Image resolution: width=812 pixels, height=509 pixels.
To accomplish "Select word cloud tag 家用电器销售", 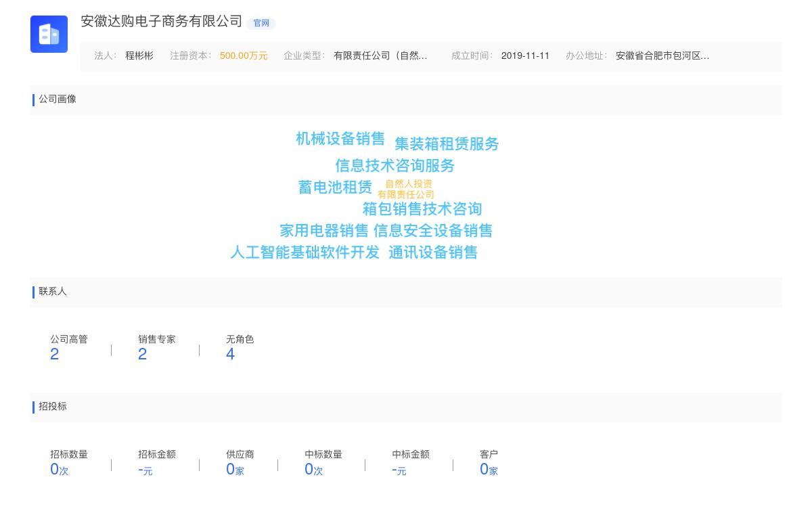I will pyautogui.click(x=324, y=231).
